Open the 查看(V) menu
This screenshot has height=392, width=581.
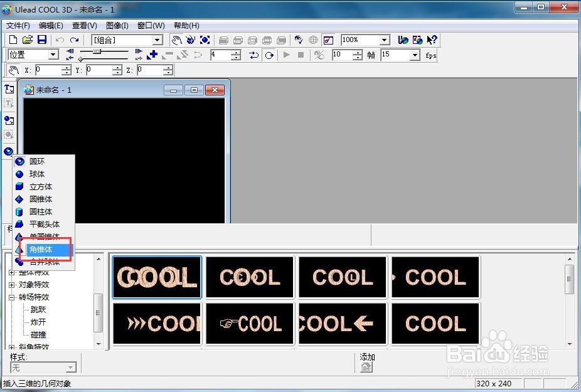pos(85,26)
